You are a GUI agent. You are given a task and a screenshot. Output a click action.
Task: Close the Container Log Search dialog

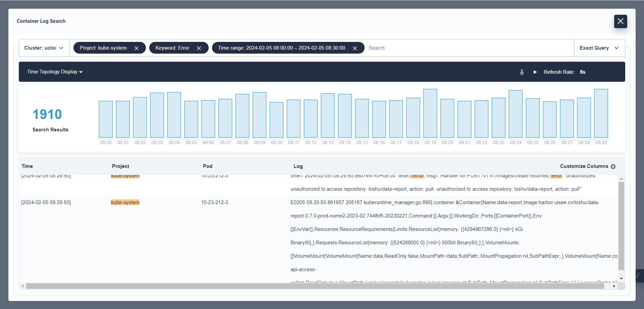(x=620, y=21)
